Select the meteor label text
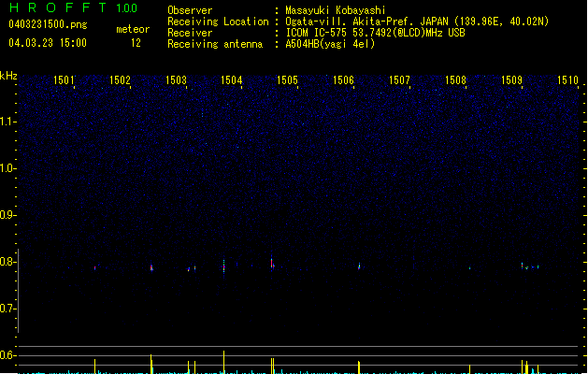The height and width of the screenshot is (374, 588). click(132, 29)
